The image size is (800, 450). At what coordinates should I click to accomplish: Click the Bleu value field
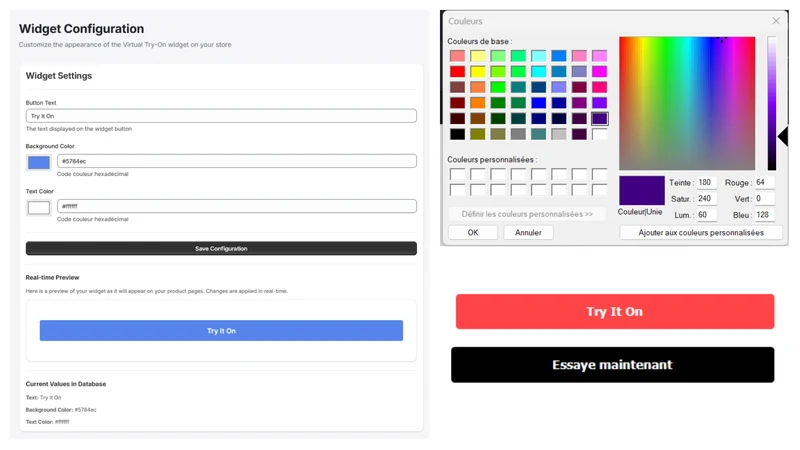point(764,215)
